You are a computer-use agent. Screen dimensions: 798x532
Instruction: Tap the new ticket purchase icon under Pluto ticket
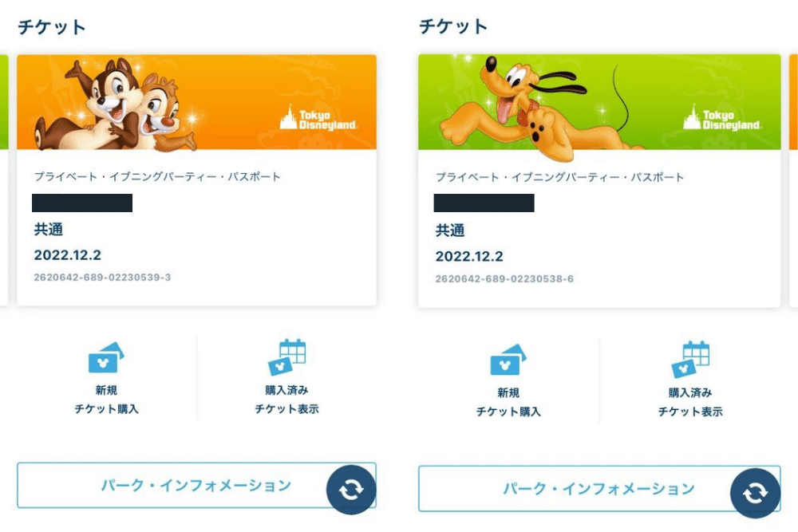[x=508, y=360]
